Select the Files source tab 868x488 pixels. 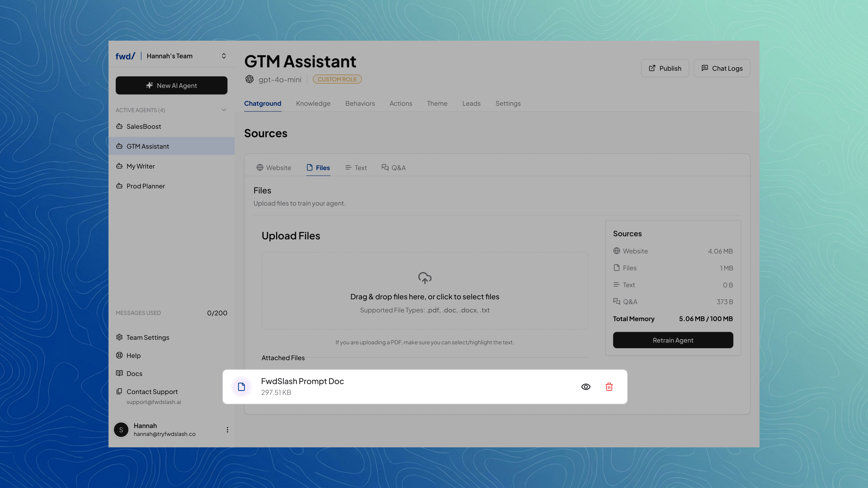pyautogui.click(x=318, y=167)
